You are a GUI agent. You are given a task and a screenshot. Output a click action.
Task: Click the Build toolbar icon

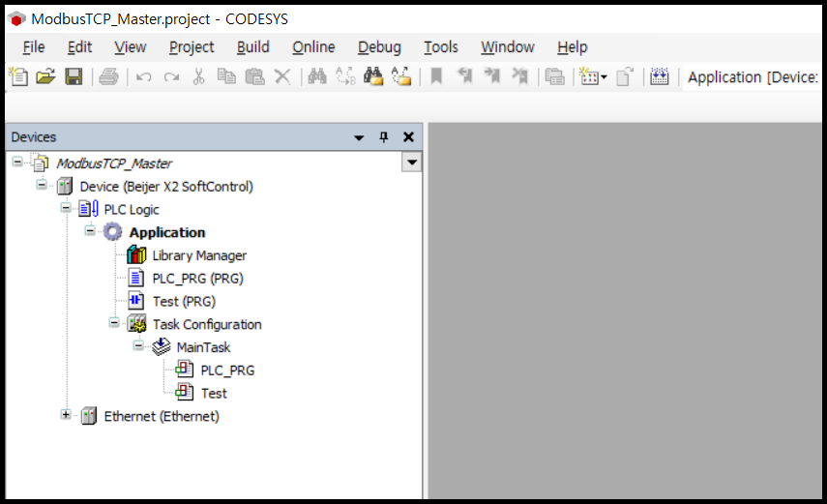pyautogui.click(x=660, y=77)
